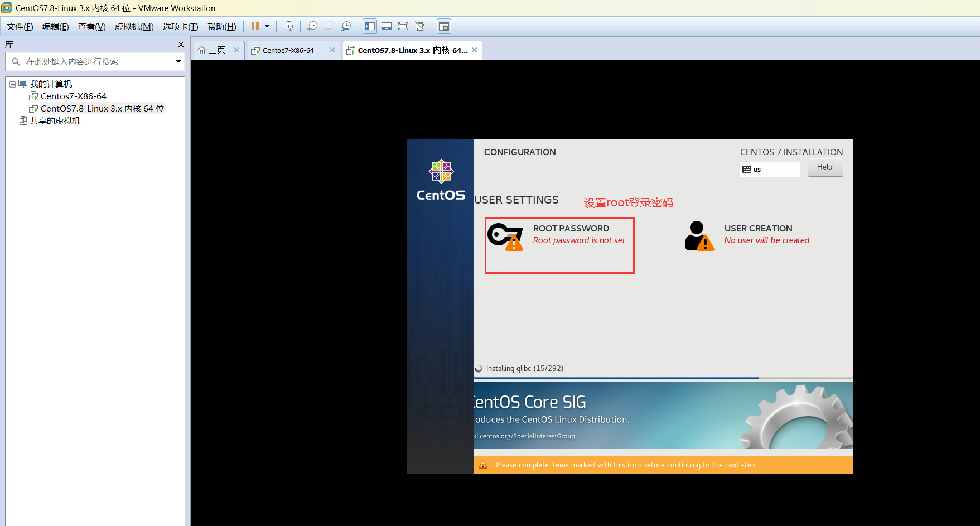Close the 库 library panel

click(181, 44)
